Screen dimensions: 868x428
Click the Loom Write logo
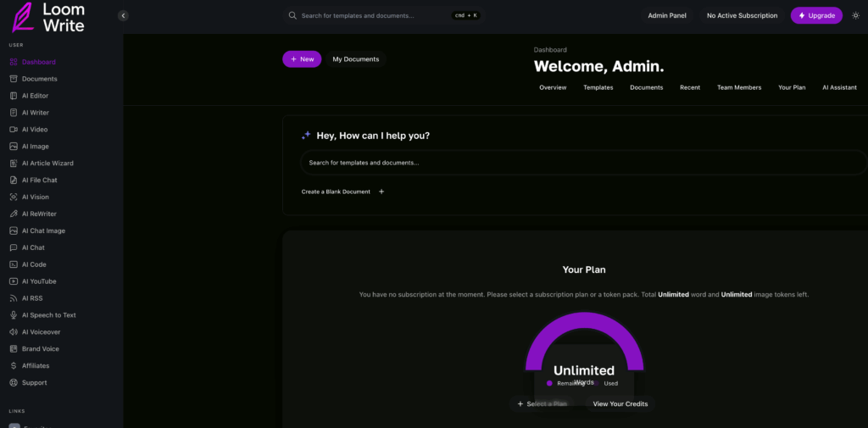click(47, 17)
